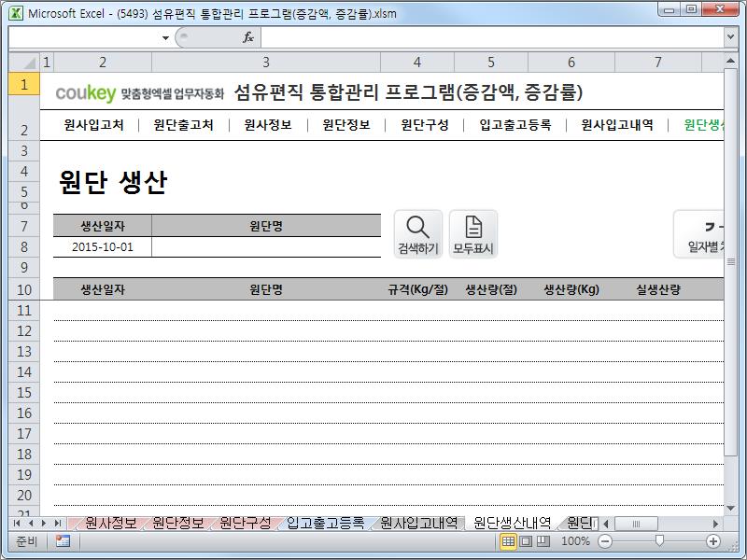Open the 원단출고처 navigation link
This screenshot has width=747, height=560.
[183, 125]
